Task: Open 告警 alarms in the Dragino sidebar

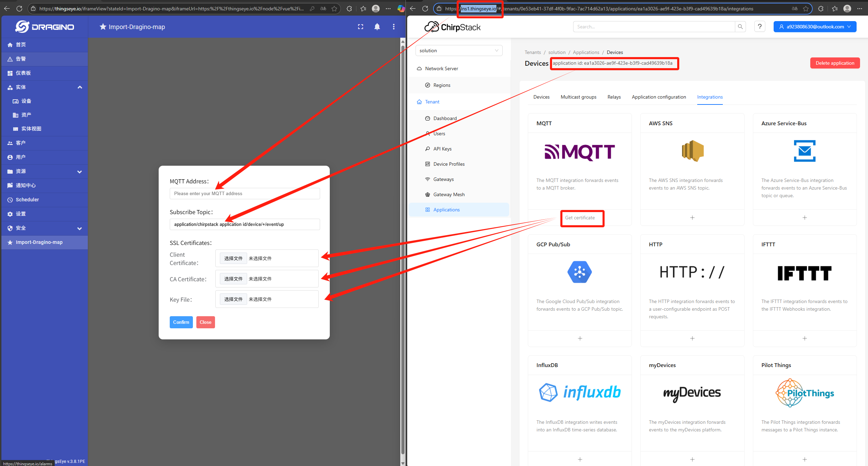Action: pos(45,59)
